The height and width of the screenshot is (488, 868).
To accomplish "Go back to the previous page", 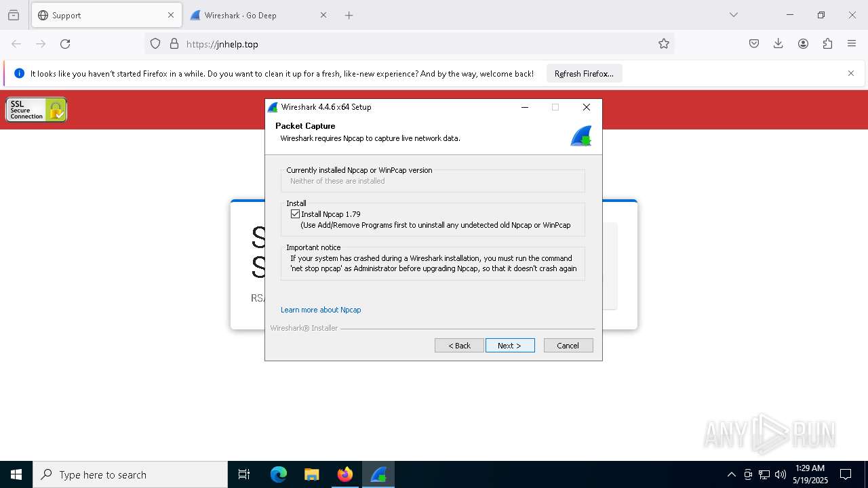I will point(16,44).
